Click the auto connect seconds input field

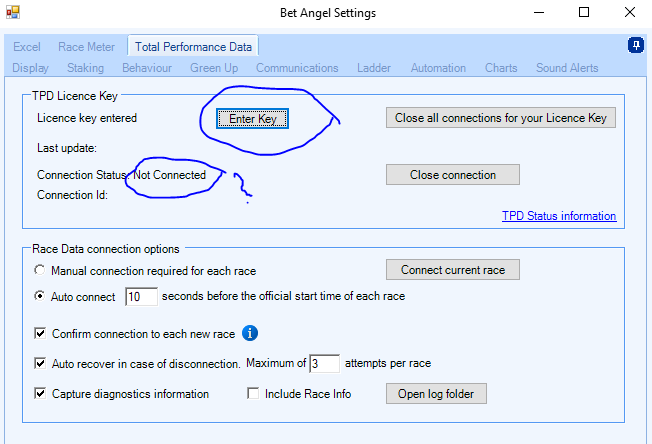coord(141,297)
